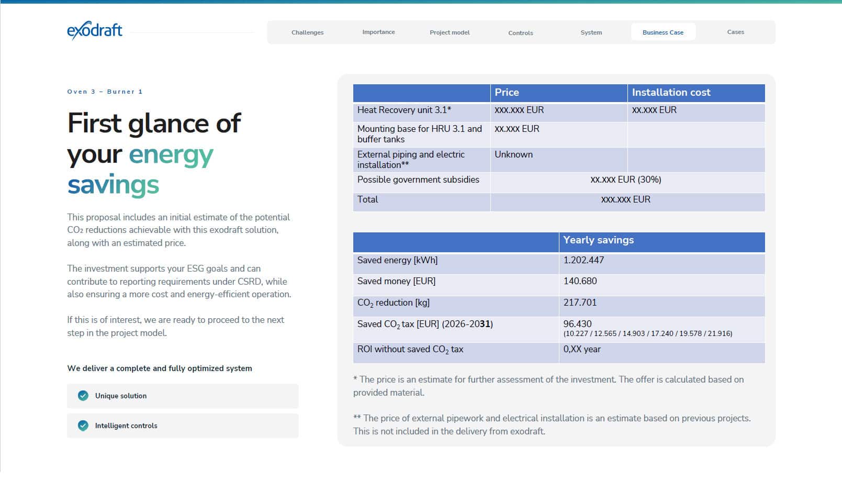This screenshot has width=842, height=504.
Task: Click the Yearly savings column header
Action: coord(662,242)
